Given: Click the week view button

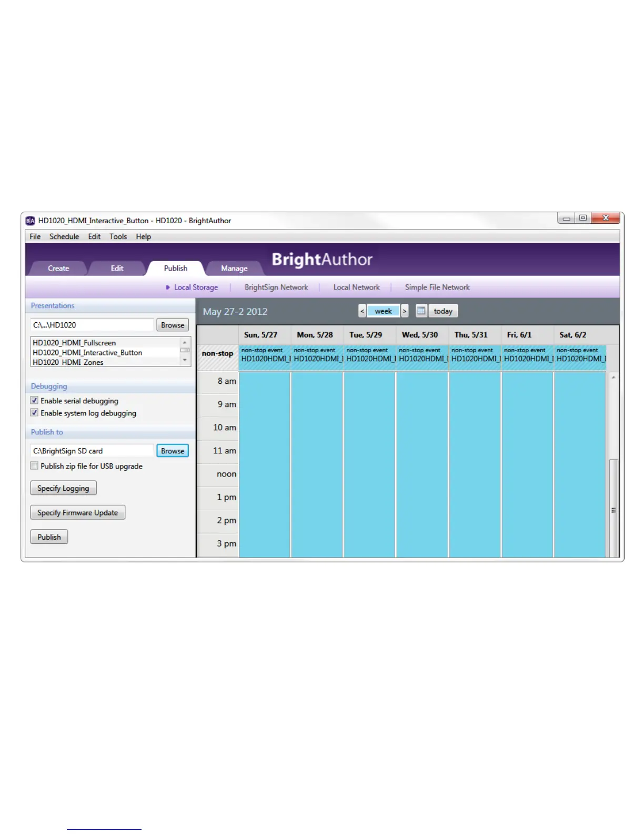Looking at the screenshot, I should (x=383, y=311).
